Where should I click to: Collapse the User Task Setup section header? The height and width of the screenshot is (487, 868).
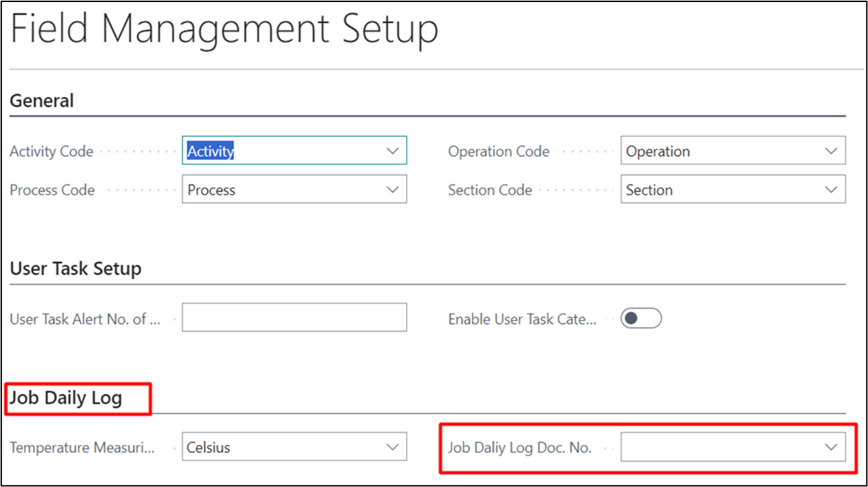[76, 269]
